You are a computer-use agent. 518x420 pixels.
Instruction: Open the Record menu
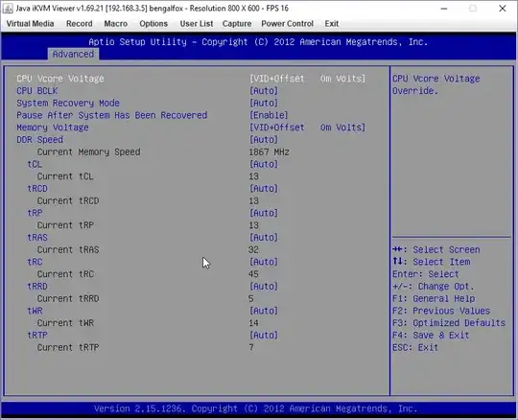[80, 24]
